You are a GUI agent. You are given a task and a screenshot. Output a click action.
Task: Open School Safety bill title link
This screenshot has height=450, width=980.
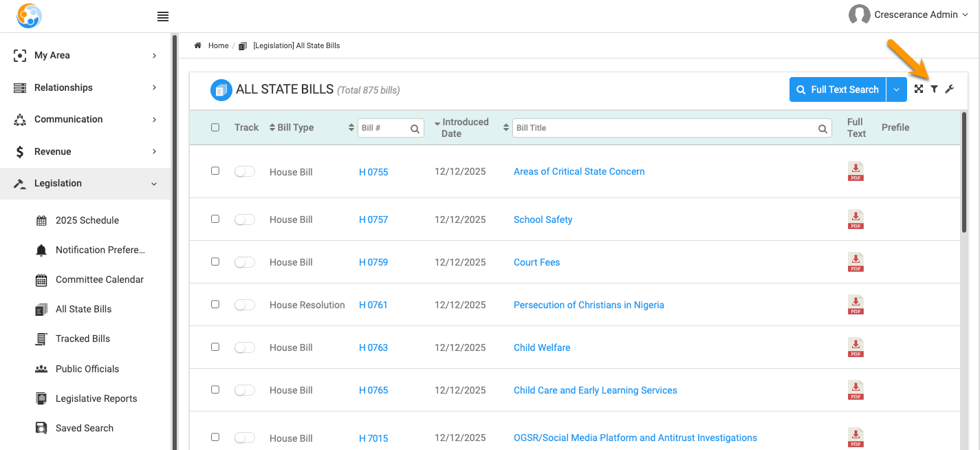click(x=543, y=219)
